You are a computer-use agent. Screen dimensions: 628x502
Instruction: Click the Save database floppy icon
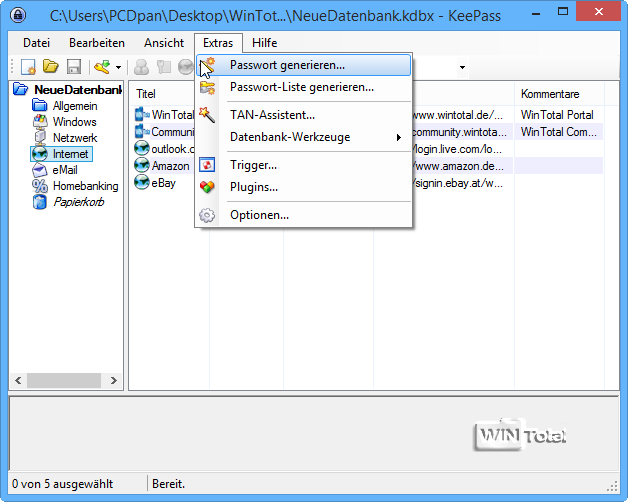(x=74, y=67)
